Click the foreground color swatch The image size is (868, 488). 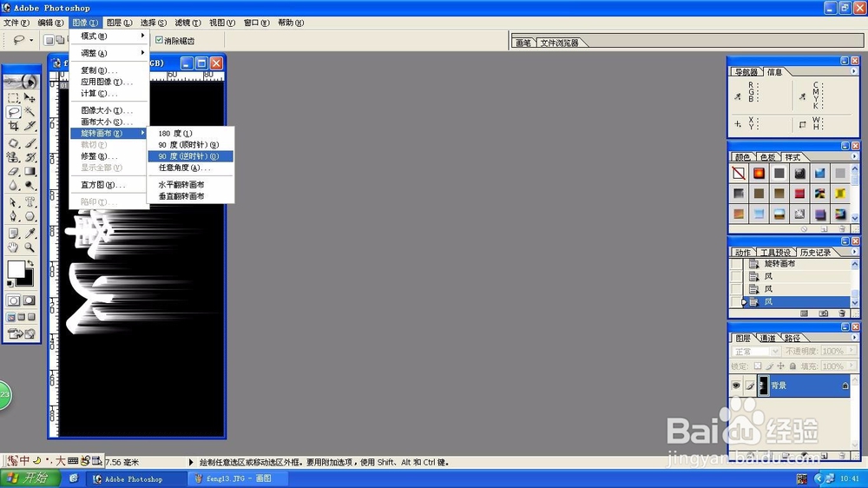click(16, 269)
